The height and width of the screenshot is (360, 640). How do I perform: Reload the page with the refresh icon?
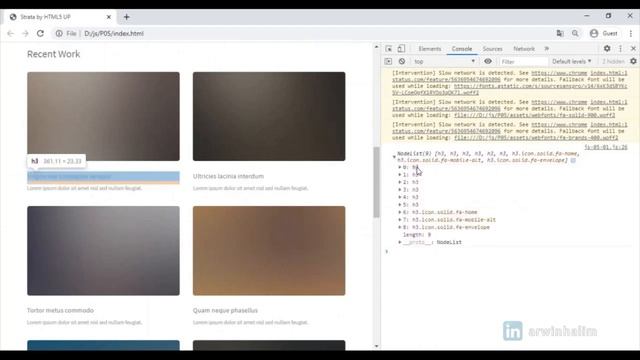(40, 33)
